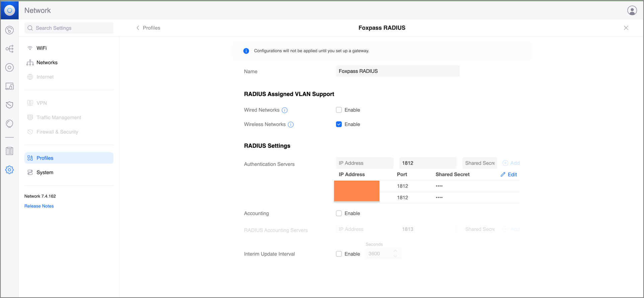
Task: Open the Security shield sidebar icon
Action: coord(9,105)
